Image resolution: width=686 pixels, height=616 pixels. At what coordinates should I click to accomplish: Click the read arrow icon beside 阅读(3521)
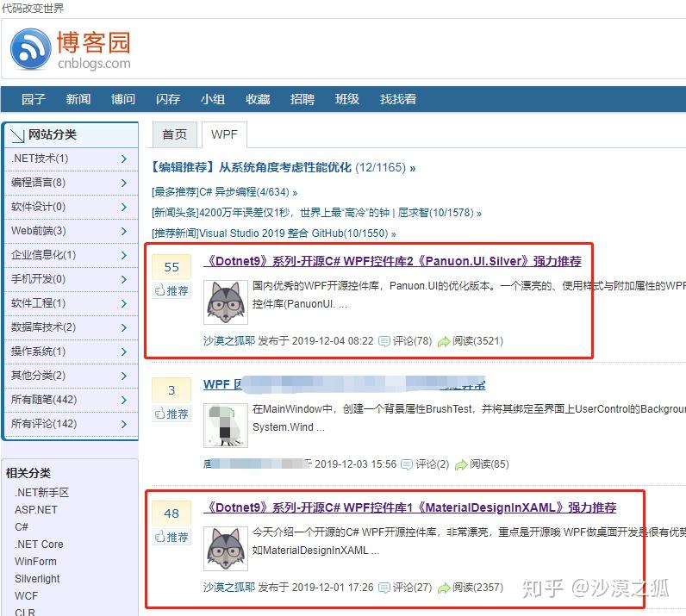pyautogui.click(x=444, y=341)
